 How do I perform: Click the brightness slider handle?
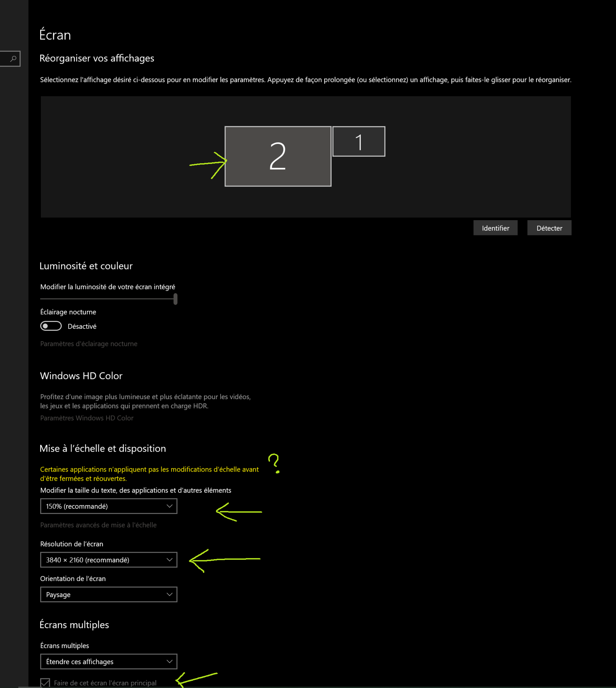175,299
